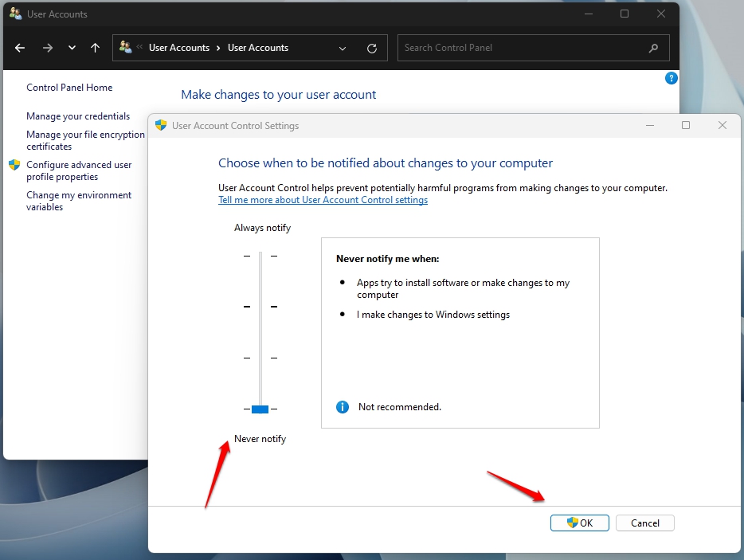Click the User Accounts icon in address bar
This screenshot has width=744, height=560.
pos(125,47)
